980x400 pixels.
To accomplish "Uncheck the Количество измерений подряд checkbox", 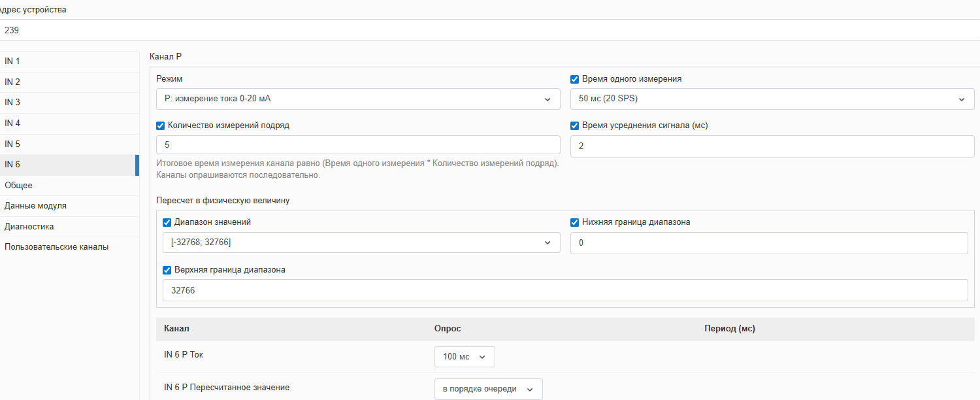I will [x=161, y=126].
